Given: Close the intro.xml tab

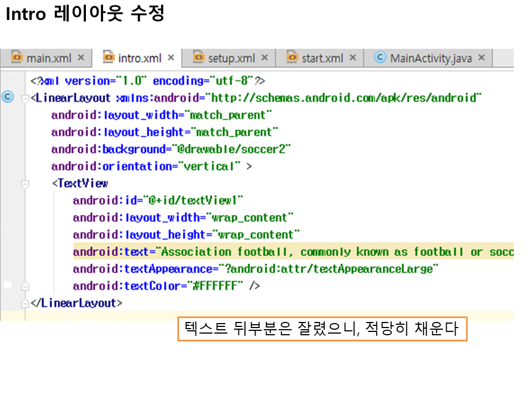Looking at the screenshot, I should click(171, 58).
